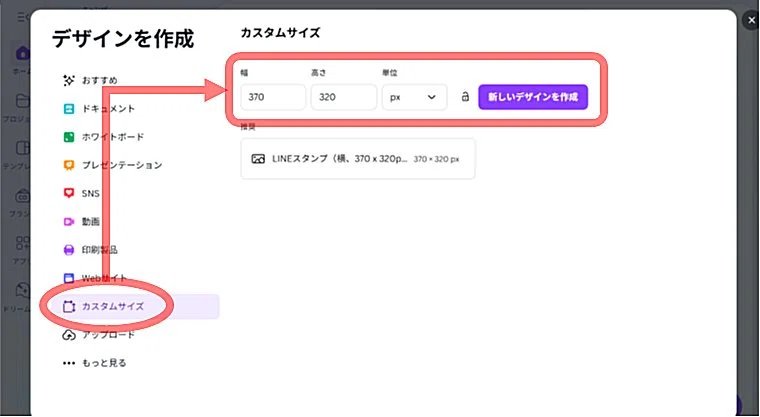
Task: Toggle the aspect ratio lock icon
Action: pos(465,96)
